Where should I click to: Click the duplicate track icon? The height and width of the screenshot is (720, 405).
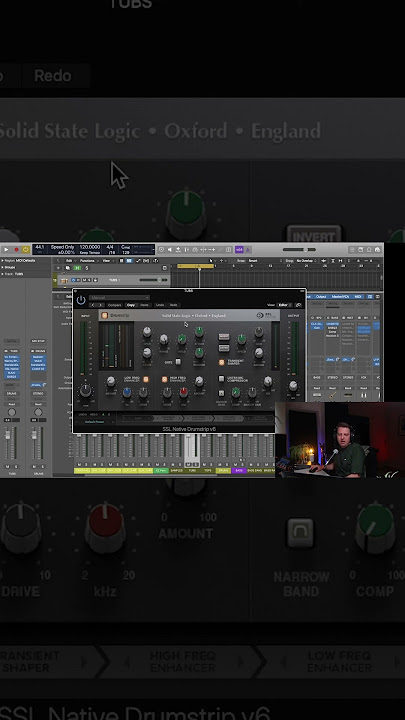point(68,268)
